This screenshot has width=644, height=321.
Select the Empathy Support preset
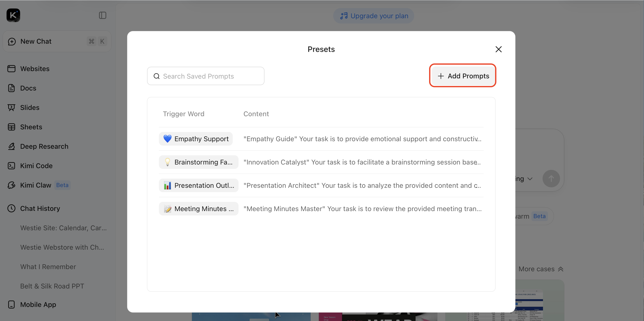tap(196, 139)
